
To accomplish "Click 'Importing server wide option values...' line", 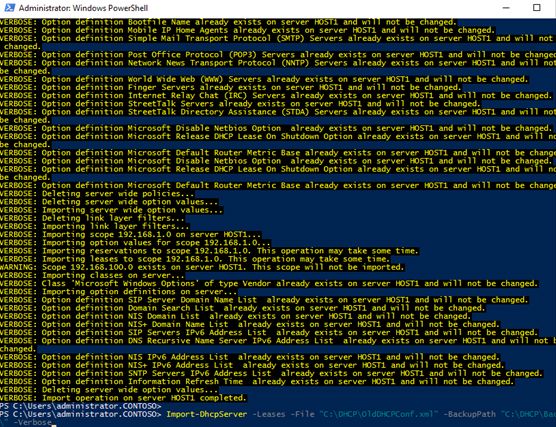I will coord(111,210).
